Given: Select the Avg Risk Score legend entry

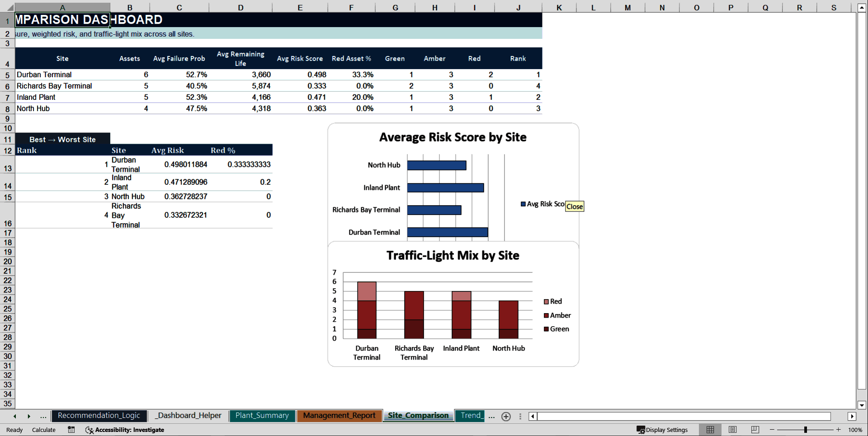Looking at the screenshot, I should coord(542,204).
